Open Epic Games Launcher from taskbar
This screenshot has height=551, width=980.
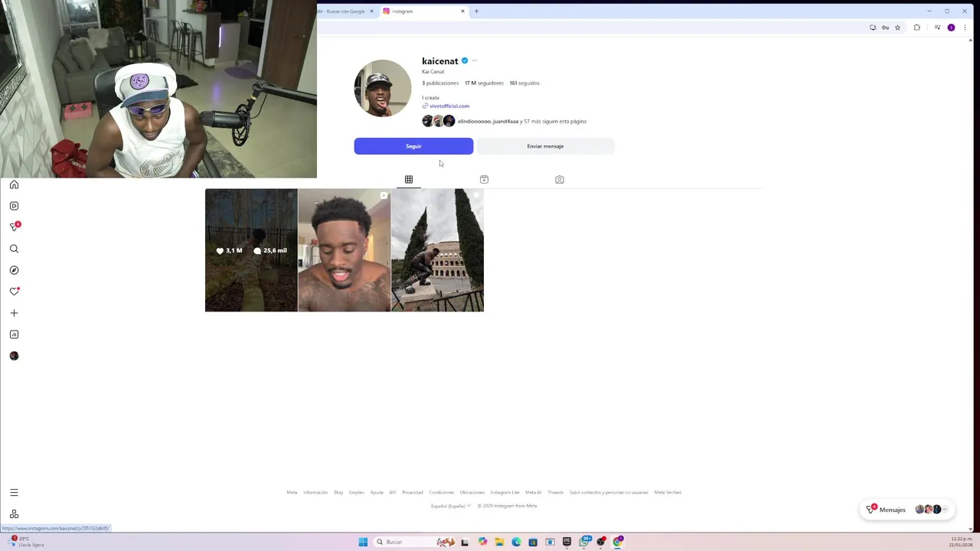click(567, 542)
